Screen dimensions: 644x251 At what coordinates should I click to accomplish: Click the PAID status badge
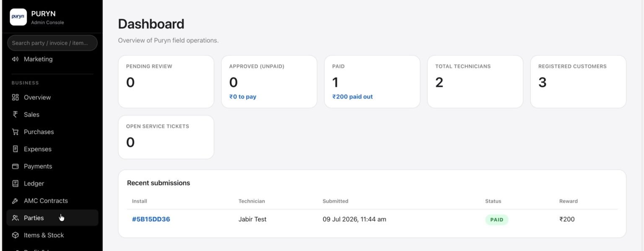[x=497, y=220]
